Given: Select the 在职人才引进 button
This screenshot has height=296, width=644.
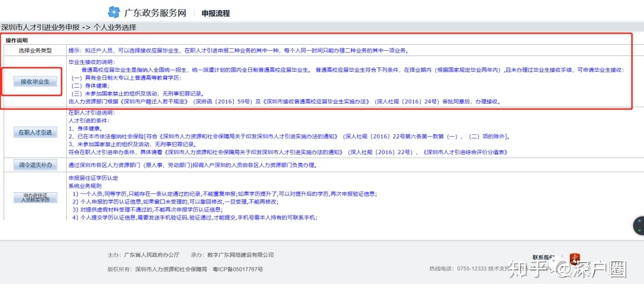Looking at the screenshot, I should [35, 132].
